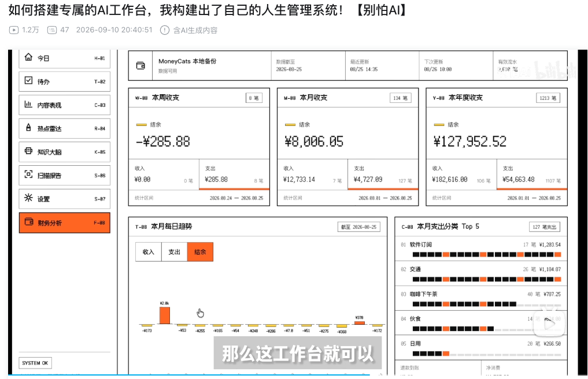Click the date 2026-09-10 20:40:51

click(114, 30)
